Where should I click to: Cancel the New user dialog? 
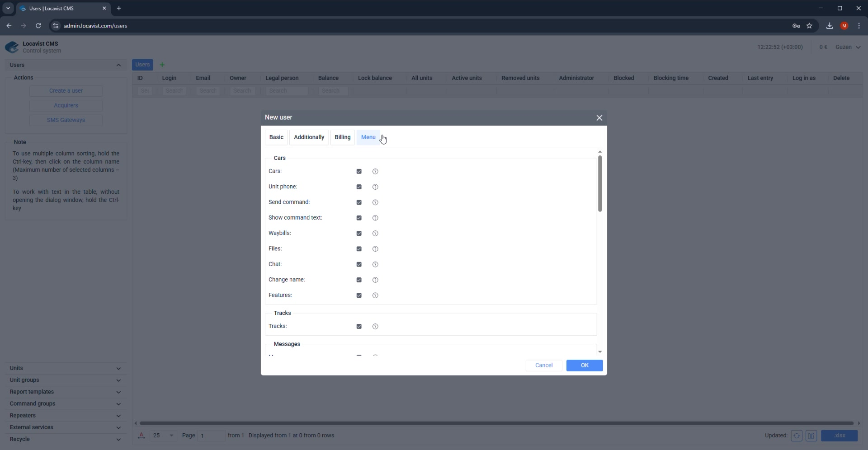pyautogui.click(x=544, y=366)
